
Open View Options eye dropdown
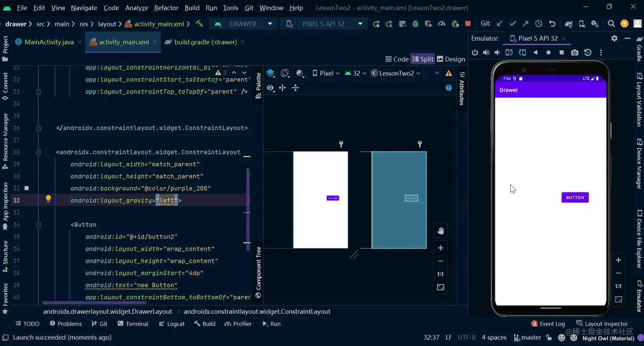pos(271,88)
